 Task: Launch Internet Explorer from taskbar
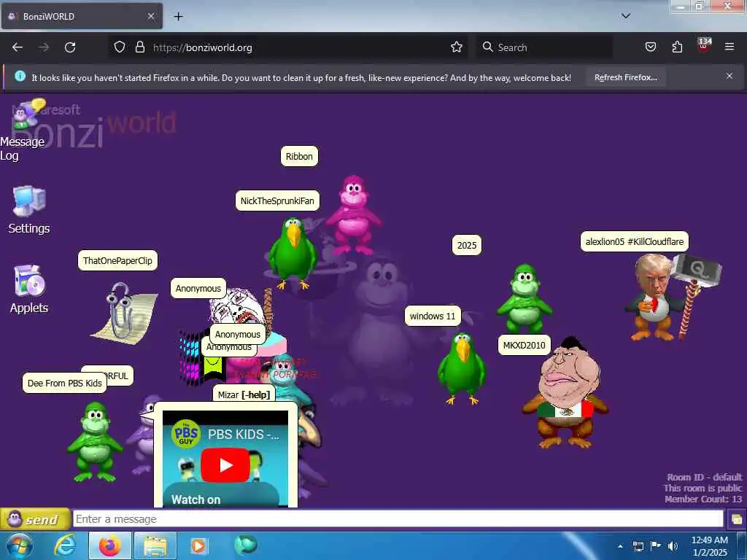64,545
